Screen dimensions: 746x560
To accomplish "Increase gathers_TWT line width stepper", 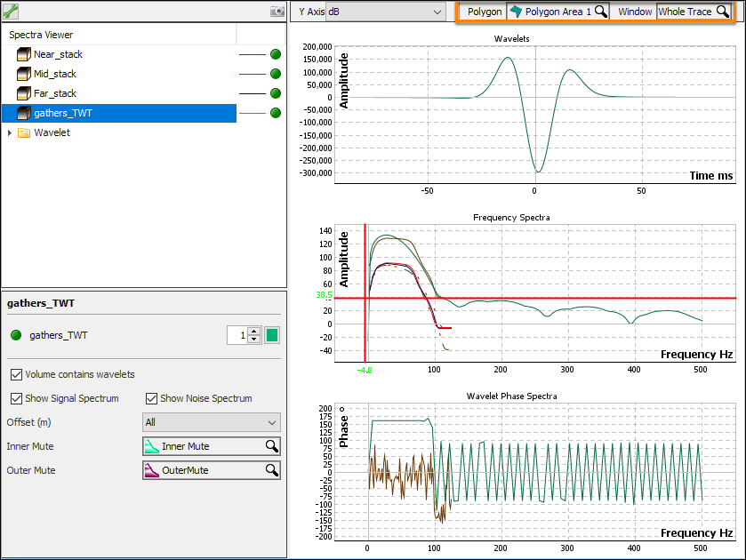I will pos(254,331).
